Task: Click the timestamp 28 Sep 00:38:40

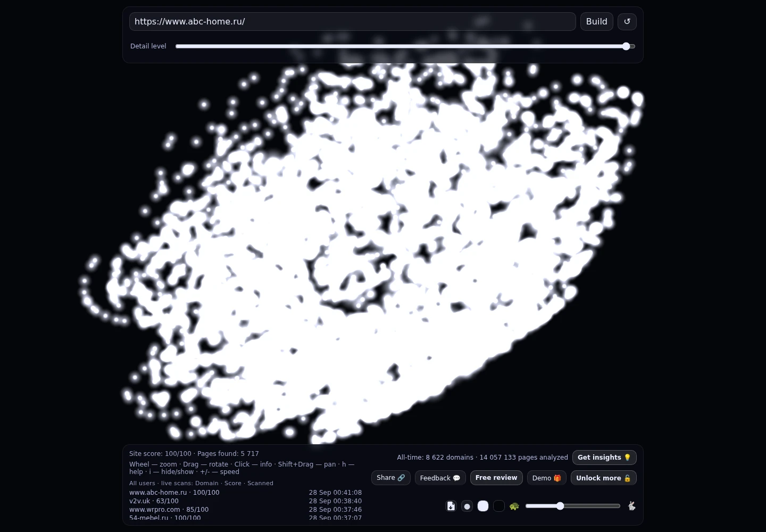Action: coord(335,501)
